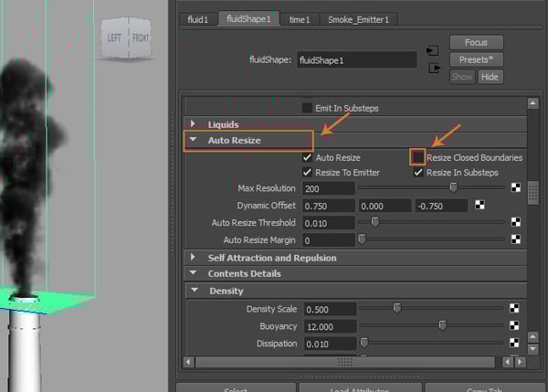Open the time1 tab
Screen dimensions: 548x392
[300, 19]
